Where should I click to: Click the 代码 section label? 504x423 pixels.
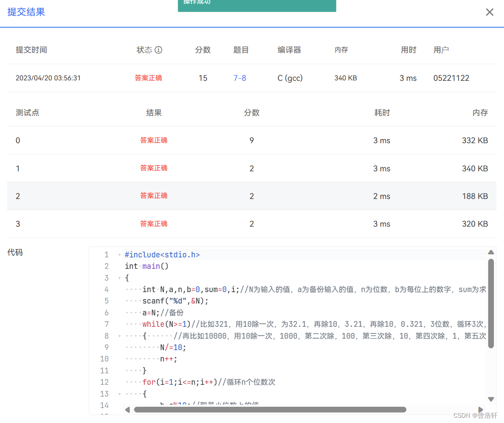coord(15,253)
